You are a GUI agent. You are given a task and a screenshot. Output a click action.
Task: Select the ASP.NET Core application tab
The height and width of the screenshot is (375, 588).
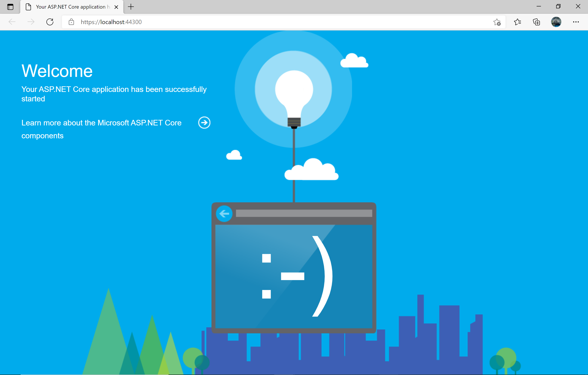(71, 7)
